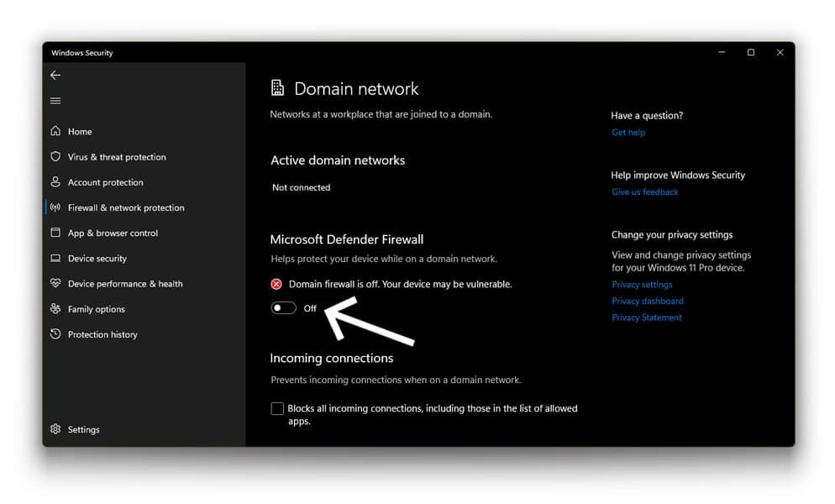View Protection history label in sidebar

click(x=102, y=334)
